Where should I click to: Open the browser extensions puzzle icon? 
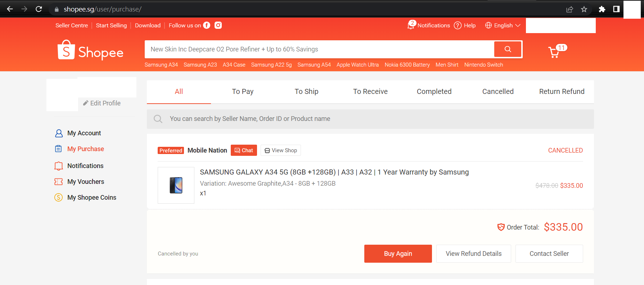[x=602, y=9]
